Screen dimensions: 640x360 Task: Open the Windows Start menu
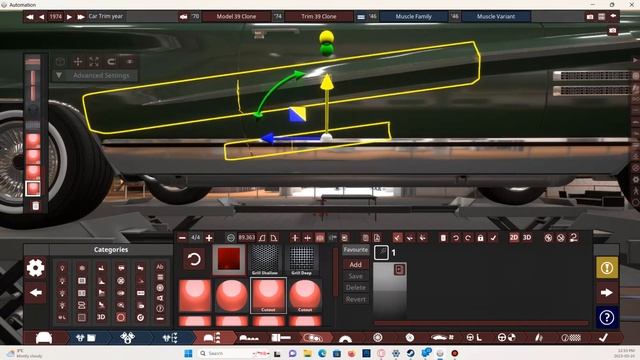click(188, 353)
